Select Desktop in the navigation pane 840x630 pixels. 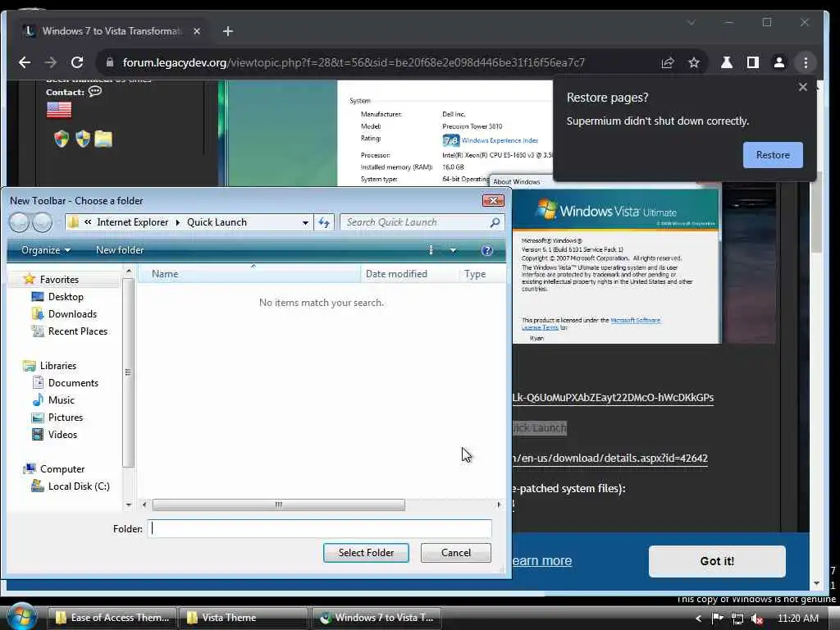(66, 297)
